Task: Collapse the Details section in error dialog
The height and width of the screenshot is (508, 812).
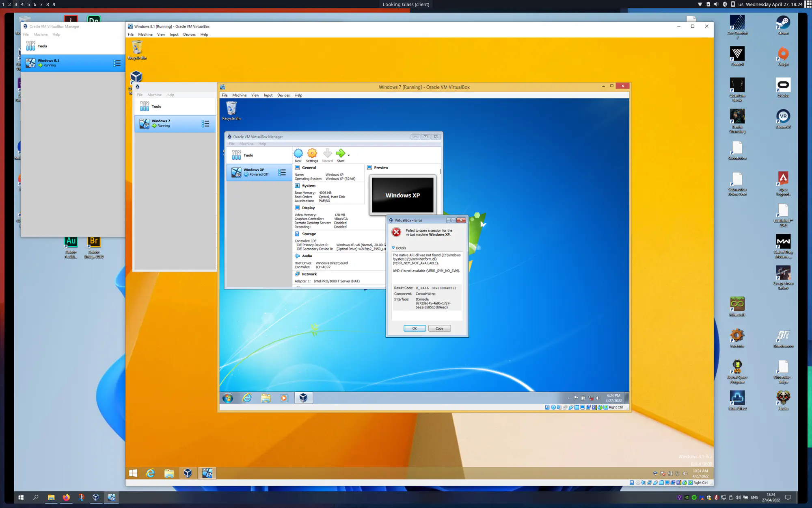Action: pyautogui.click(x=393, y=248)
